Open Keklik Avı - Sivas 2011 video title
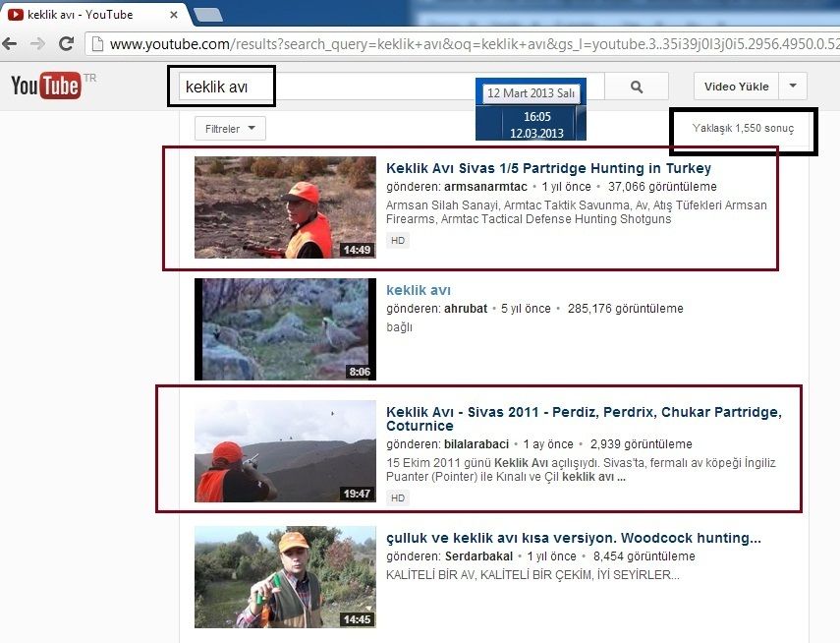This screenshot has height=643, width=840. point(584,419)
